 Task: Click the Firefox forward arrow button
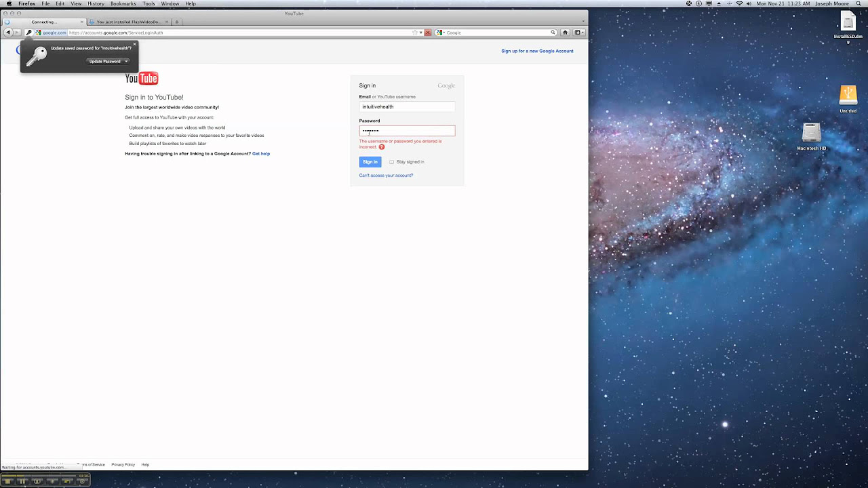tap(17, 33)
